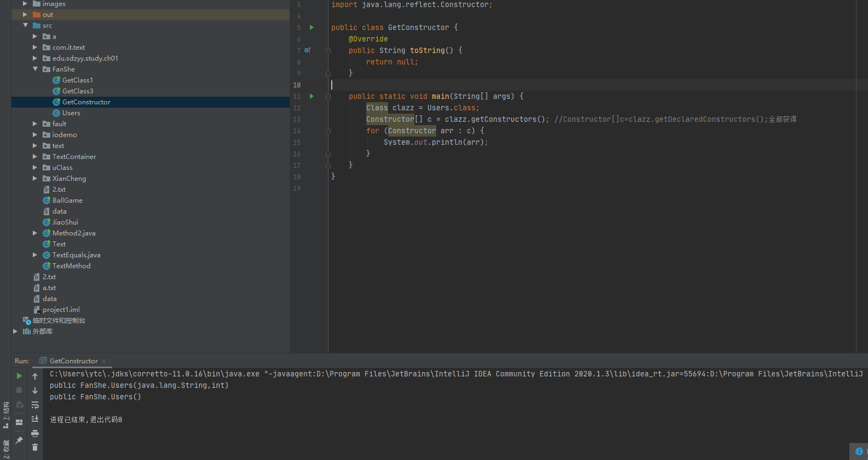Click 'Users.class' reference on line 12
This screenshot has width=868, height=460.
click(x=451, y=108)
